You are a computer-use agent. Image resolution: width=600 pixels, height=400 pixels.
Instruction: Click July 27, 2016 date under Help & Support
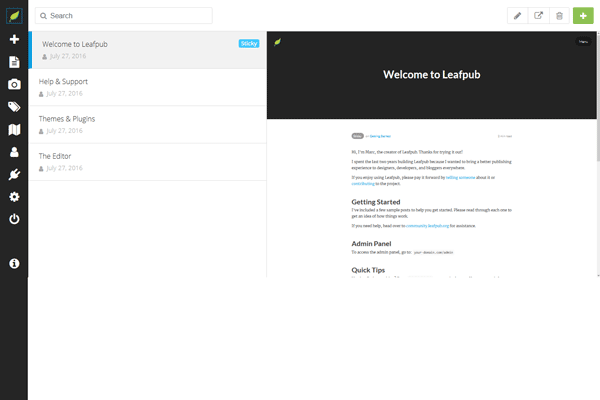coord(64,93)
